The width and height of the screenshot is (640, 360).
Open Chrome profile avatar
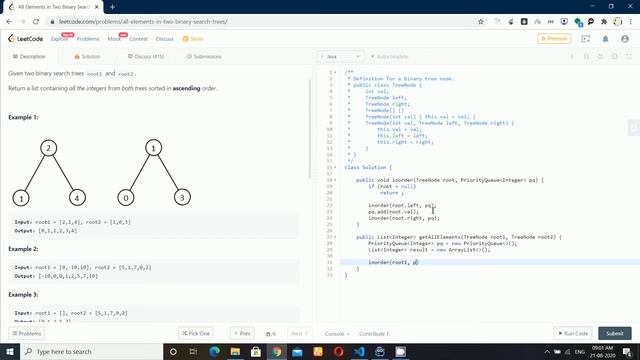coord(618,22)
